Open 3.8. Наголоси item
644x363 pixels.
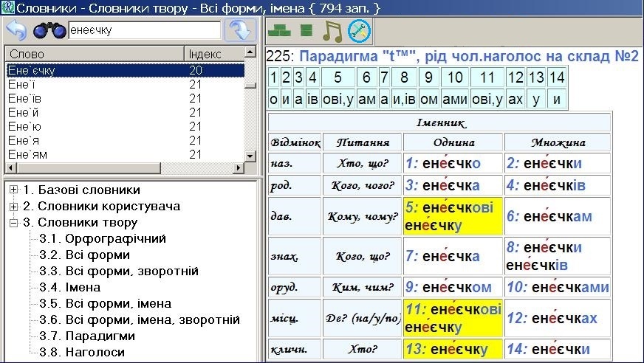click(x=82, y=352)
